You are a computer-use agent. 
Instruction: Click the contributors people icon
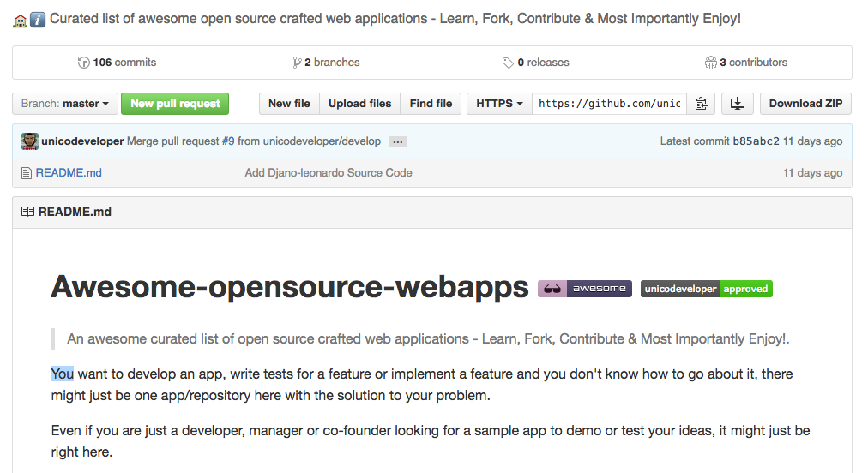(x=710, y=63)
